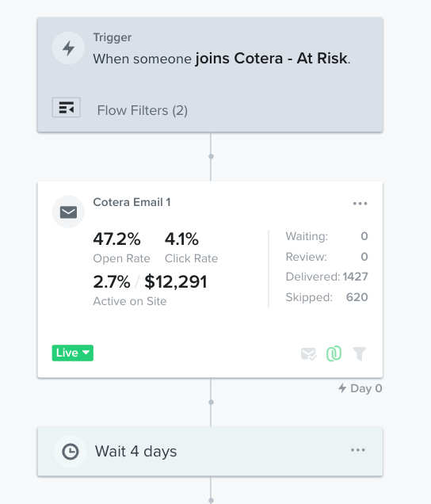
Task: Click the Cotera Email 1 title
Action: [x=132, y=202]
